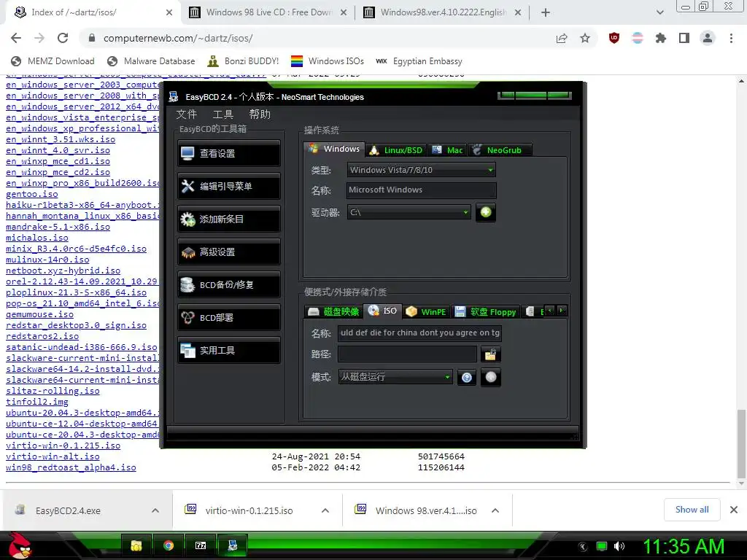Switch to the 磁盘映像 disk image tab
This screenshot has width=747, height=560.
pyautogui.click(x=333, y=312)
